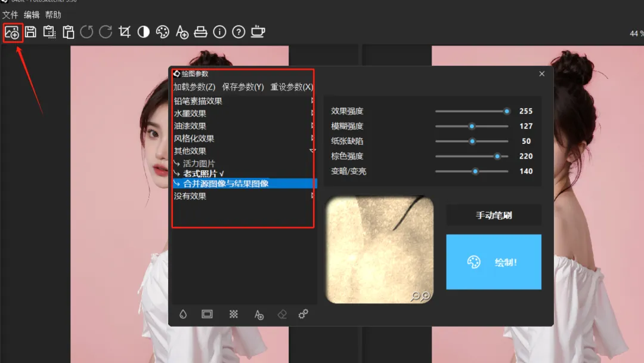Open a new picture with the toolbar icon

click(12, 32)
